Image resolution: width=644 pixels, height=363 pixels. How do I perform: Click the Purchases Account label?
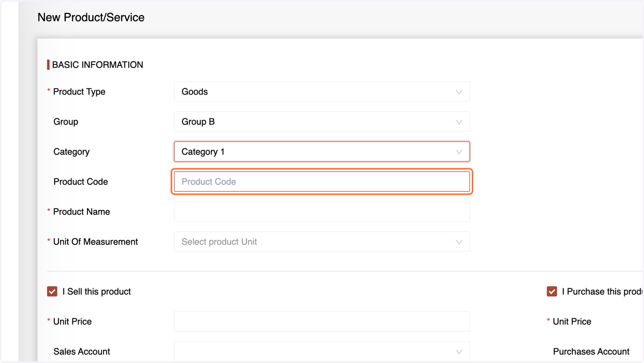click(591, 352)
